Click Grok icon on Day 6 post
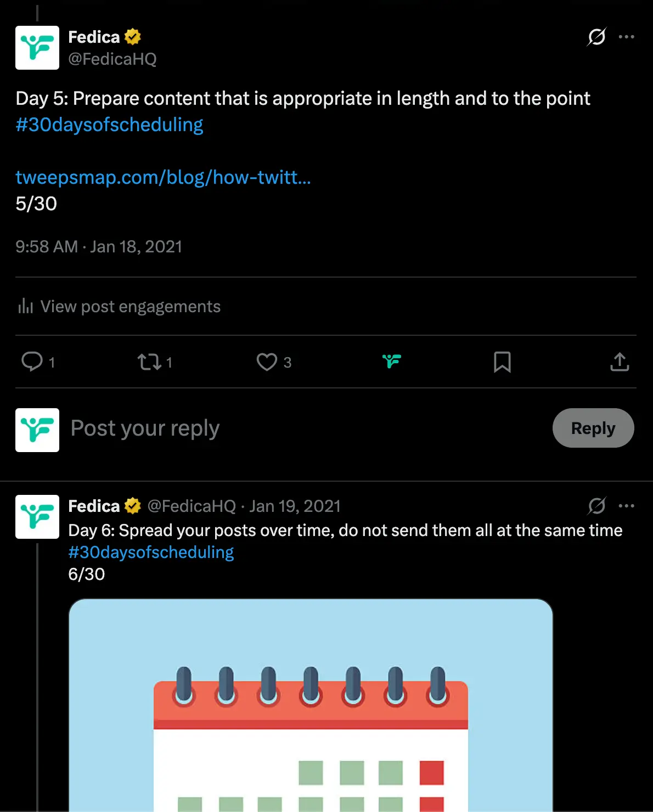The image size is (653, 812). 596,506
